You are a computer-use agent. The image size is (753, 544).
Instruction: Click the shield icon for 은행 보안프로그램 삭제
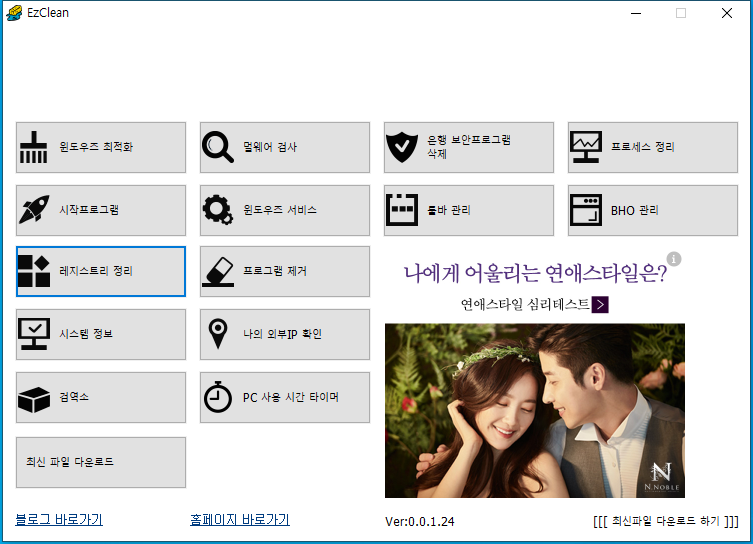click(402, 147)
